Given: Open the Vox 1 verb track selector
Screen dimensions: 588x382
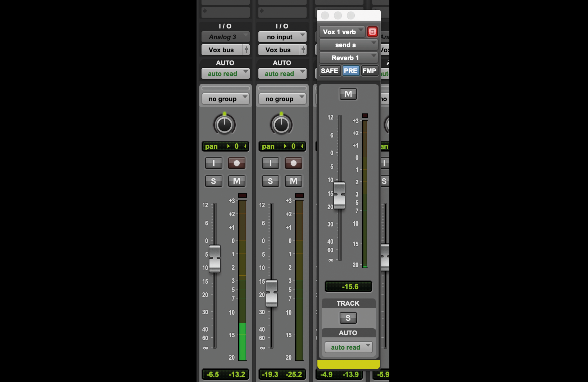Looking at the screenshot, I should coord(342,32).
